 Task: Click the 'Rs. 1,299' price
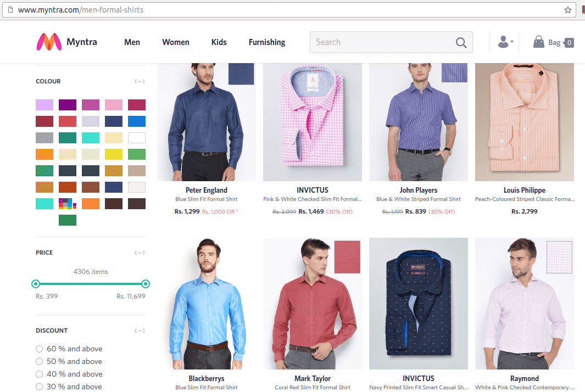click(187, 211)
